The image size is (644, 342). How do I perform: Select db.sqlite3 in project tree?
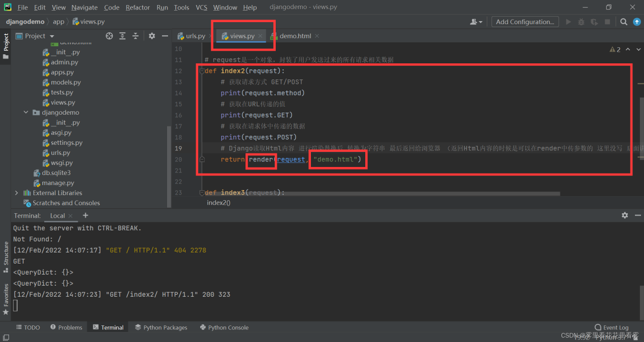point(56,173)
